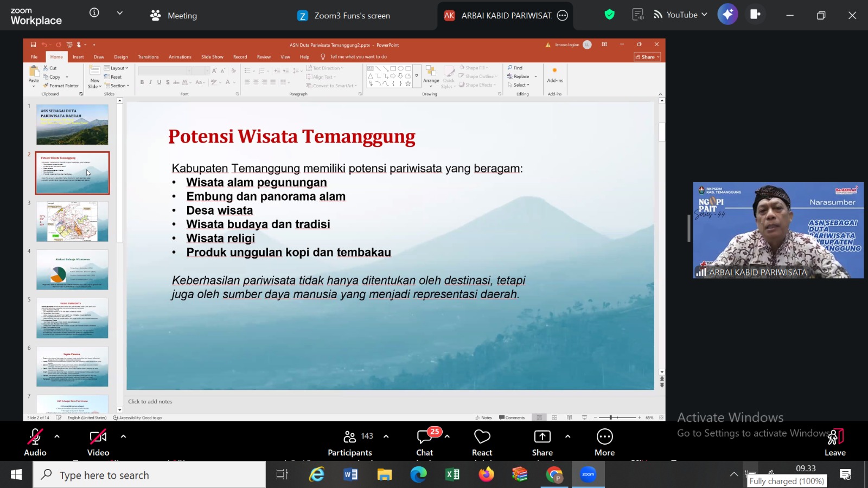The height and width of the screenshot is (488, 868).
Task: Open the Select dropdown in Editing
Action: pyautogui.click(x=518, y=85)
